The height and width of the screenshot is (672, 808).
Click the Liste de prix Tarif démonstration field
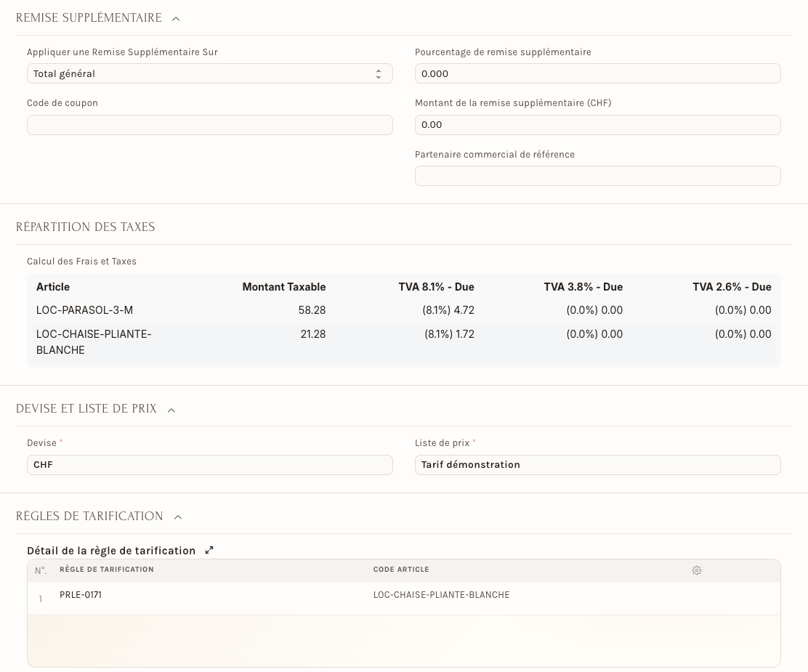coord(598,465)
